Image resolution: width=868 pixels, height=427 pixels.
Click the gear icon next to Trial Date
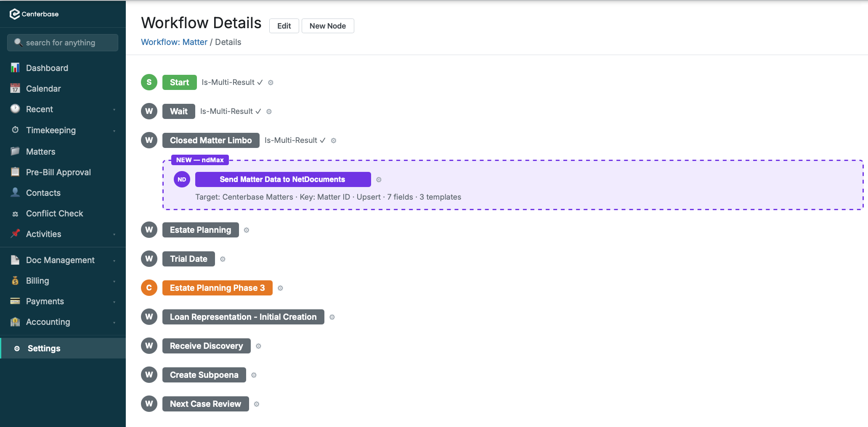click(x=223, y=259)
